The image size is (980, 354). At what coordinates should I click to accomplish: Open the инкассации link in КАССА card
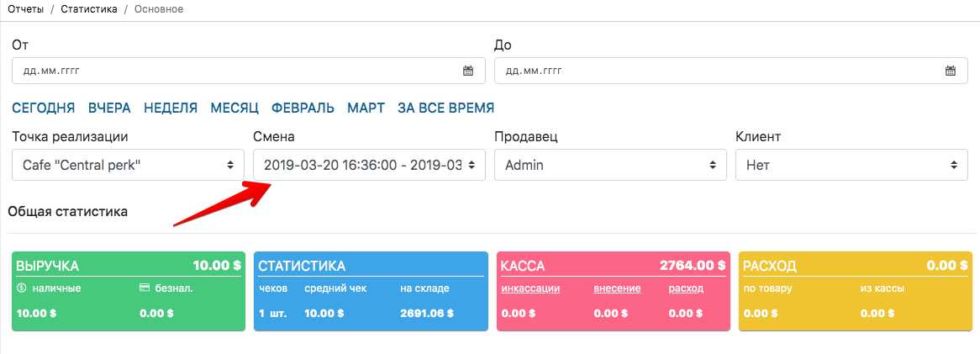click(x=530, y=288)
